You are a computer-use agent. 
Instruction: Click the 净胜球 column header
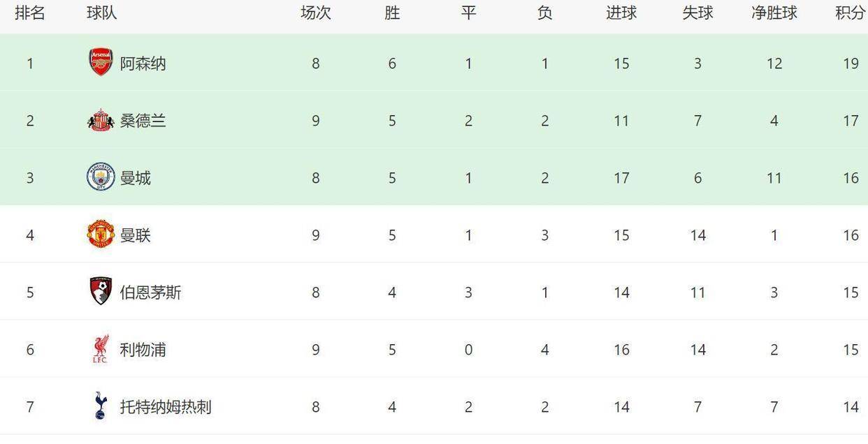pyautogui.click(x=774, y=13)
